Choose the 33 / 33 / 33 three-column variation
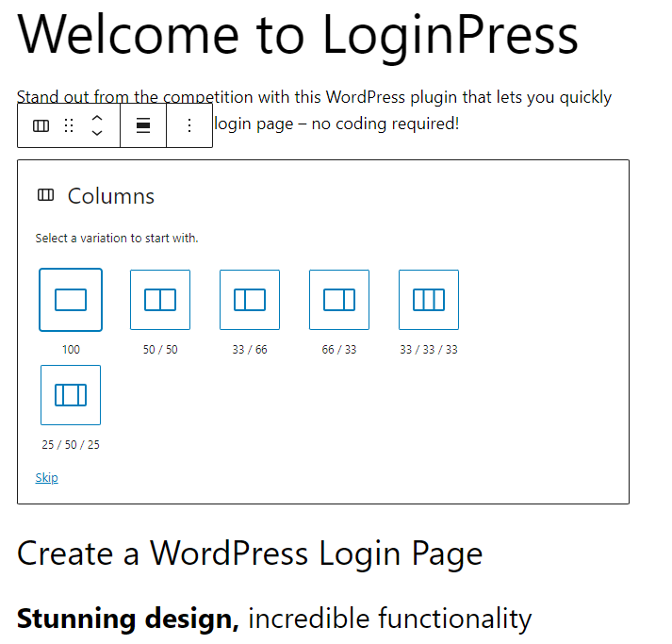Screen dimensions: 672x644 coord(429,300)
